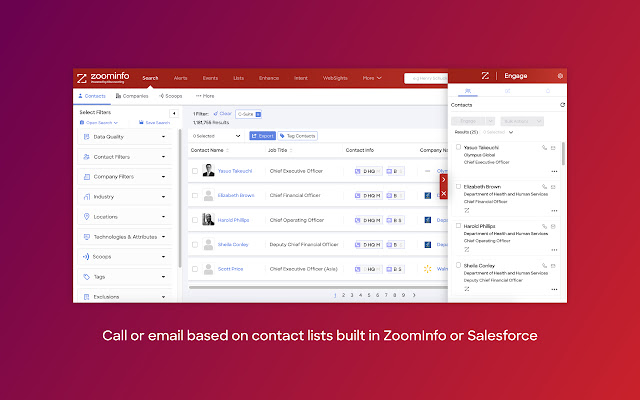Click the search box in header

coord(426,78)
